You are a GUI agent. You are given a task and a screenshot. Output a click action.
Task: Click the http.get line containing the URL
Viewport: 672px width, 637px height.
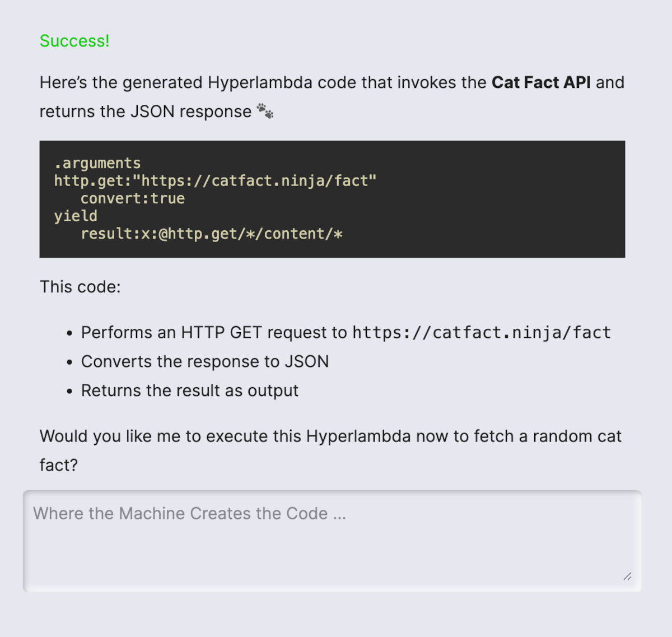[x=215, y=180]
